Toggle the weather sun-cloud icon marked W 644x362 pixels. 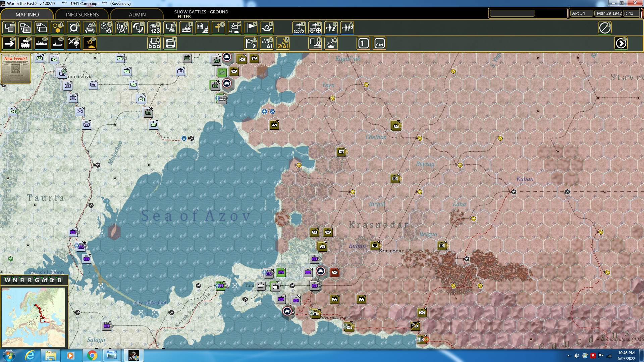coord(234,28)
